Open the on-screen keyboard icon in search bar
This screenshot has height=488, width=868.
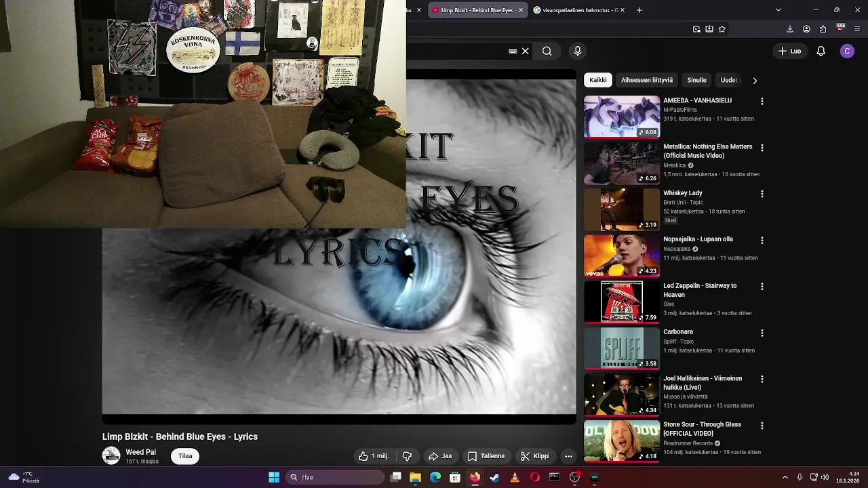513,51
